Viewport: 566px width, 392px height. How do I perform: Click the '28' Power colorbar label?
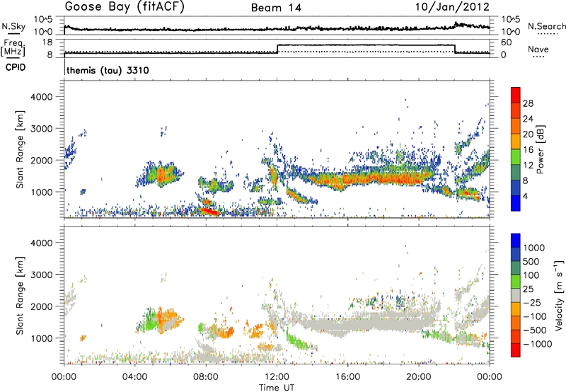528,103
